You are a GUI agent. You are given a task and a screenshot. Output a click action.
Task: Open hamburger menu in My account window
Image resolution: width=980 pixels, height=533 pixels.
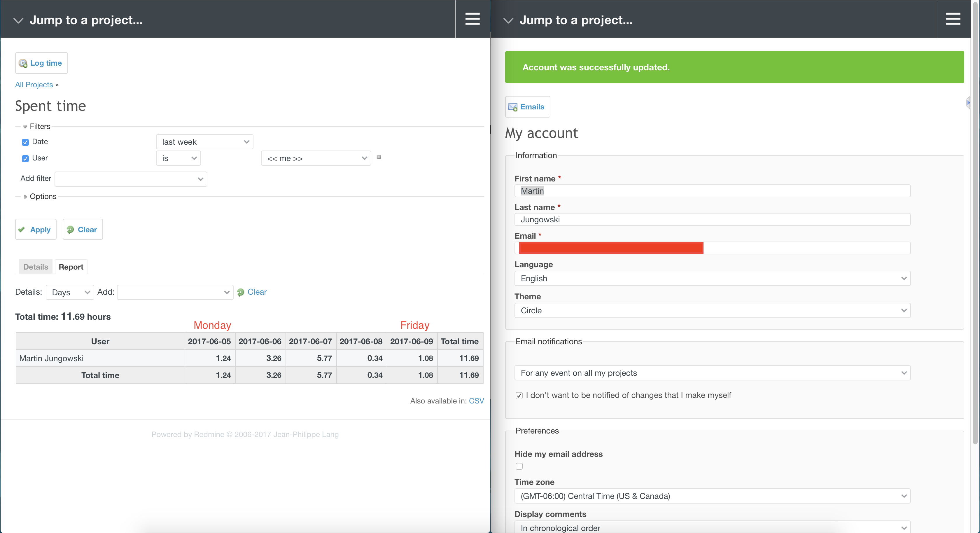[x=953, y=19]
